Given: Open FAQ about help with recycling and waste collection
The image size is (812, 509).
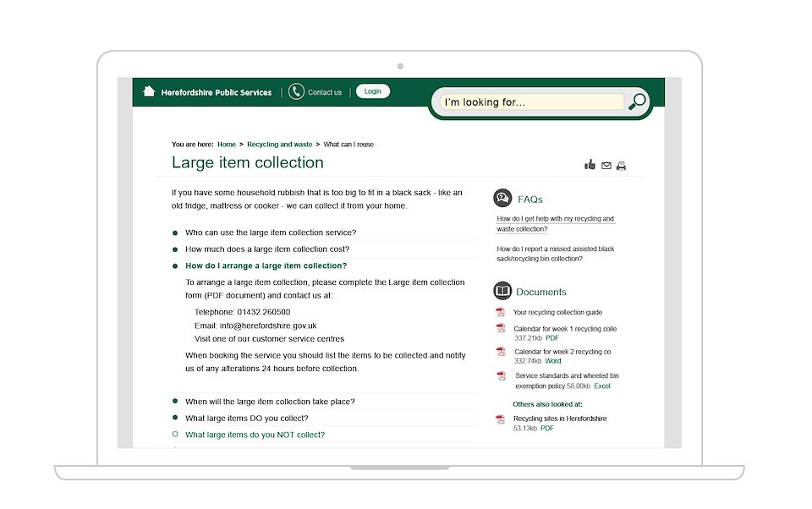Looking at the screenshot, I should pyautogui.click(x=555, y=224).
